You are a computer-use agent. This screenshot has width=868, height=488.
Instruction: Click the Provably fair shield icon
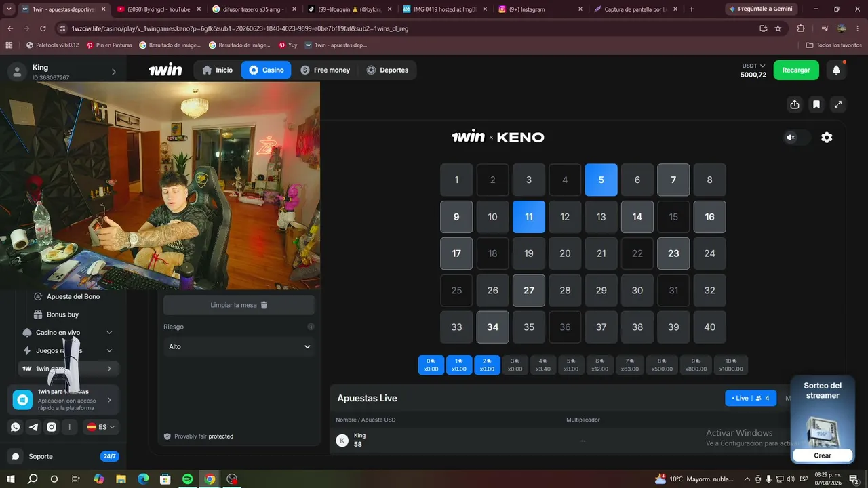pos(167,436)
